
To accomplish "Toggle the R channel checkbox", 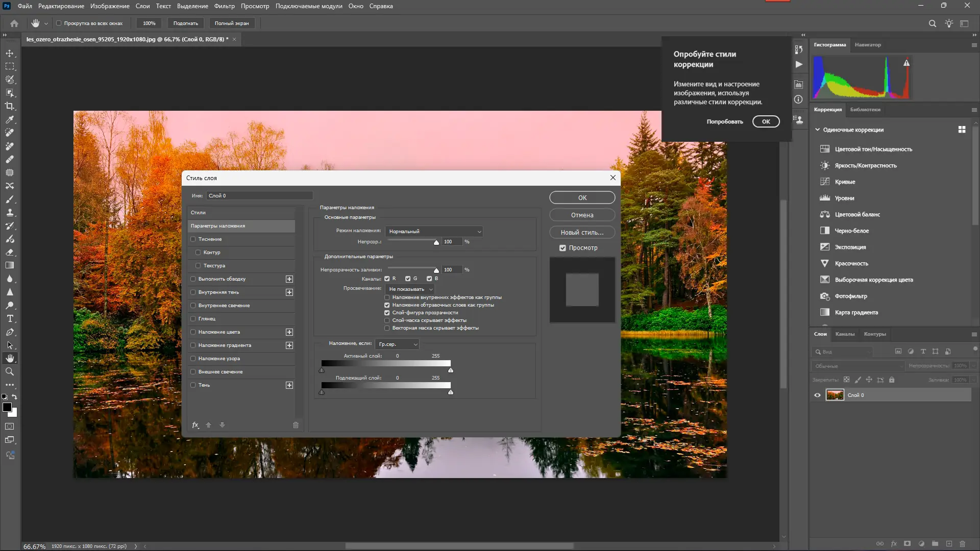I will (387, 279).
